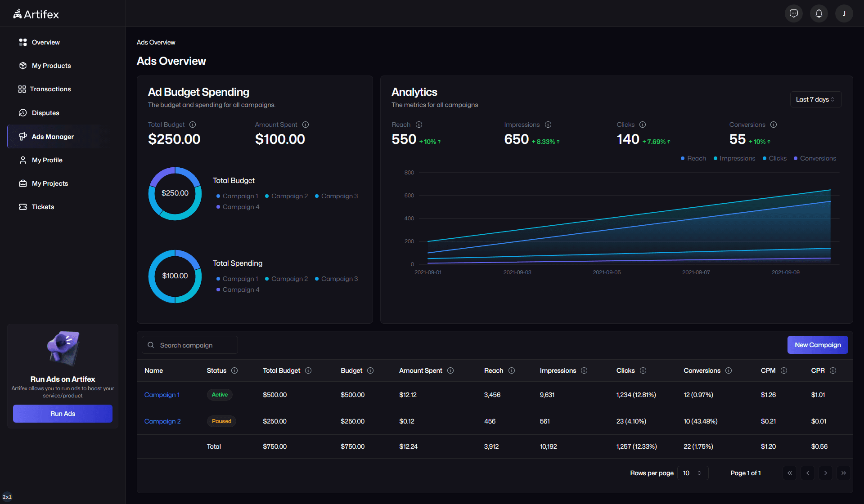Open Campaign 1 details
Image resolution: width=864 pixels, height=504 pixels.
click(x=162, y=395)
